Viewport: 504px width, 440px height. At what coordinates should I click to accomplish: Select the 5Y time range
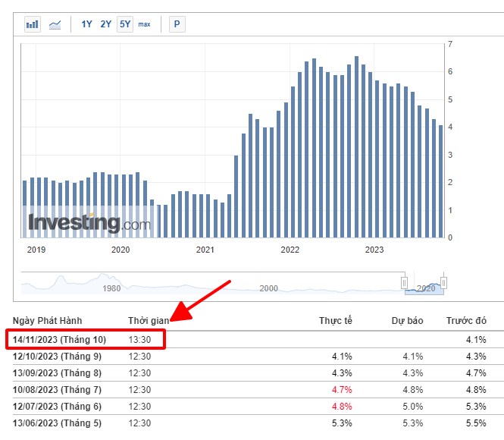click(x=125, y=24)
